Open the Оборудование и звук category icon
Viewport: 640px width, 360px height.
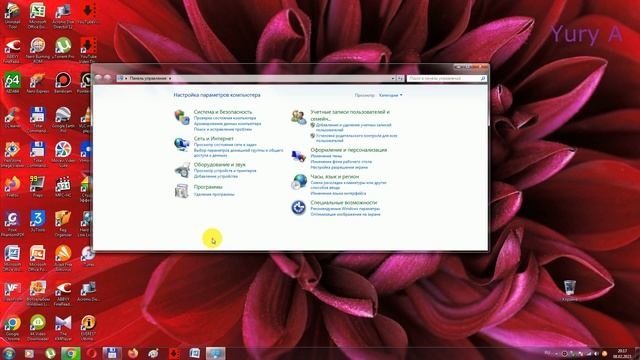(182, 170)
